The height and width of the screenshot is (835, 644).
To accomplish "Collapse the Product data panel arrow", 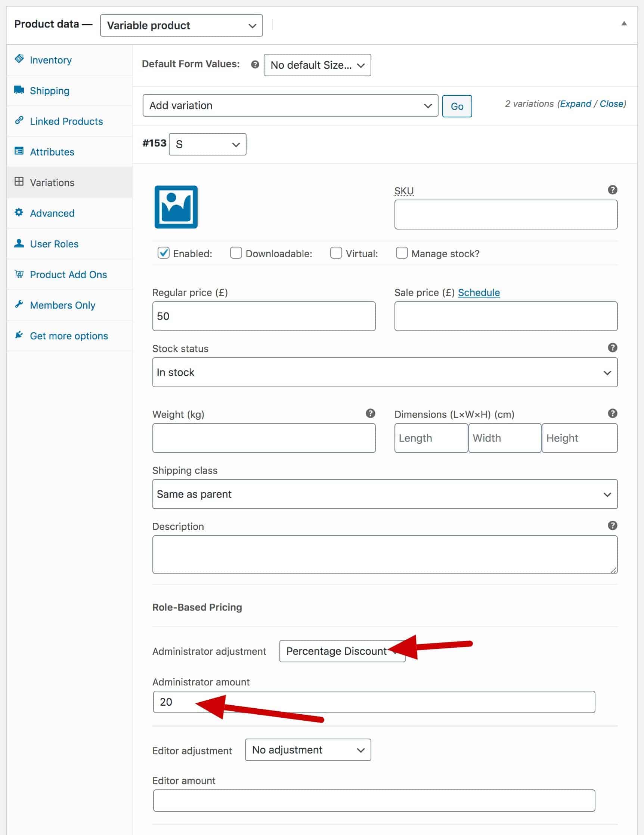I will (624, 24).
